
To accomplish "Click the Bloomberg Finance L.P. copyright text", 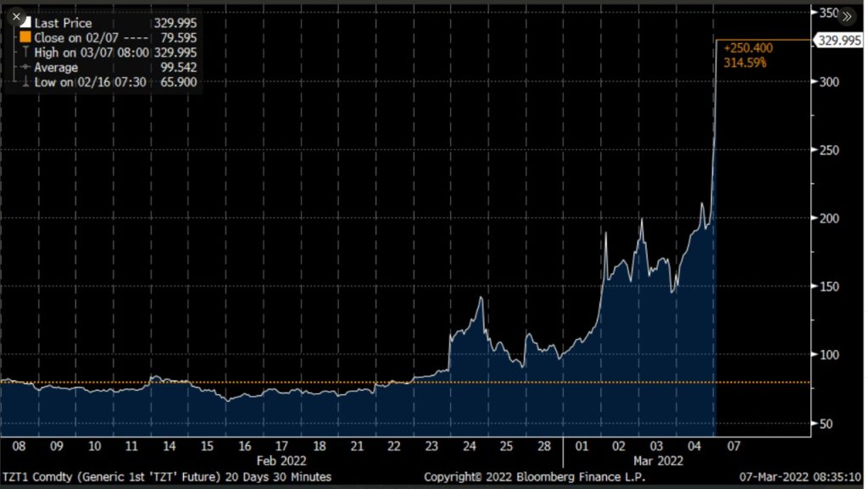I will [535, 477].
